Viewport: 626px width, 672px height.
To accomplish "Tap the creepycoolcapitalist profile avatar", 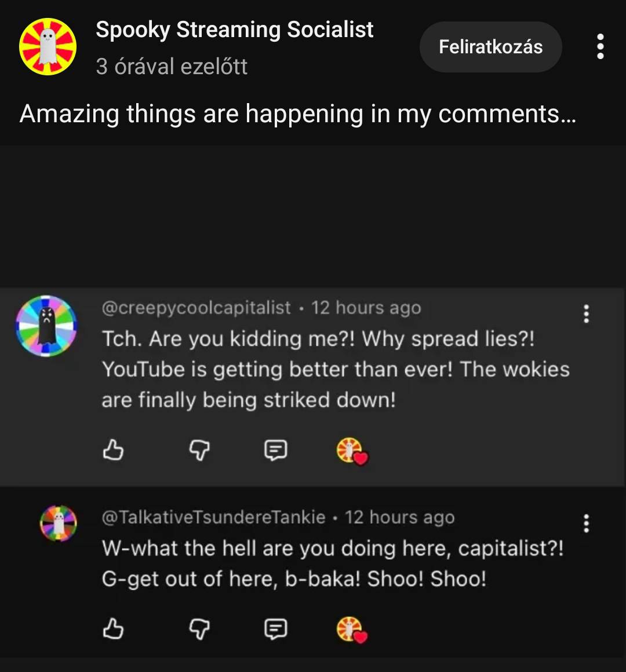I will [46, 325].
